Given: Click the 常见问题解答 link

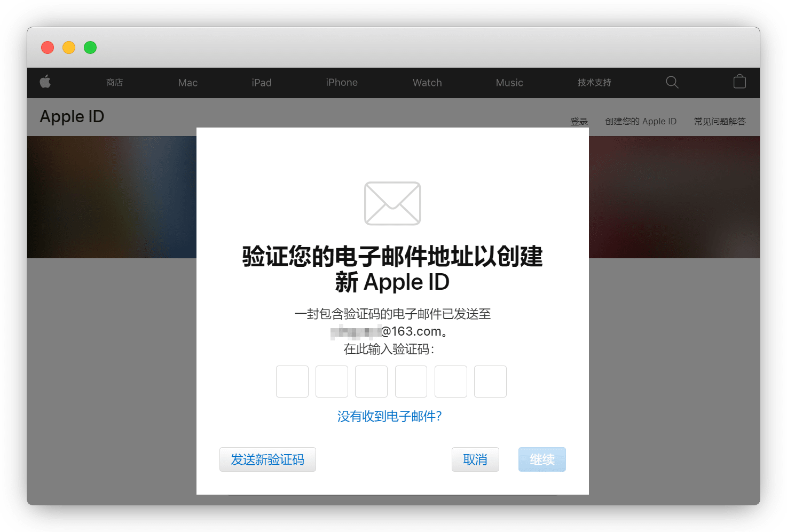Looking at the screenshot, I should click(x=720, y=122).
